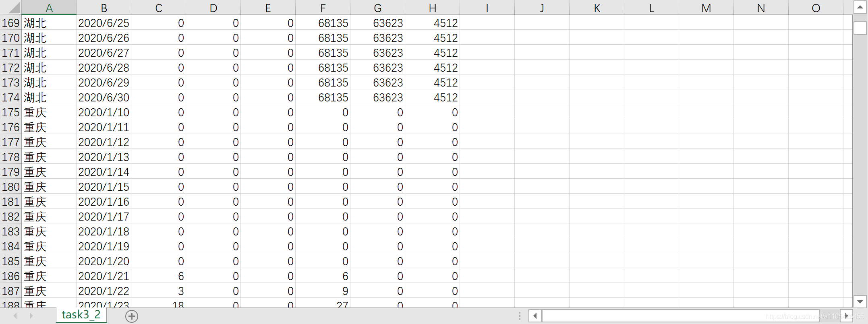Click value 3 in column C row 187
868x324 pixels.
[159, 291]
